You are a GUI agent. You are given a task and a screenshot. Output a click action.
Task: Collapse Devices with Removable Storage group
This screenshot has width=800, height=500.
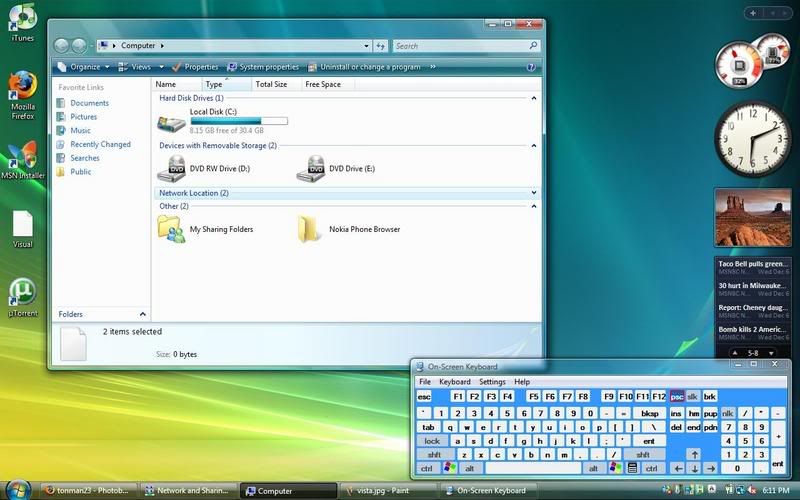534,145
